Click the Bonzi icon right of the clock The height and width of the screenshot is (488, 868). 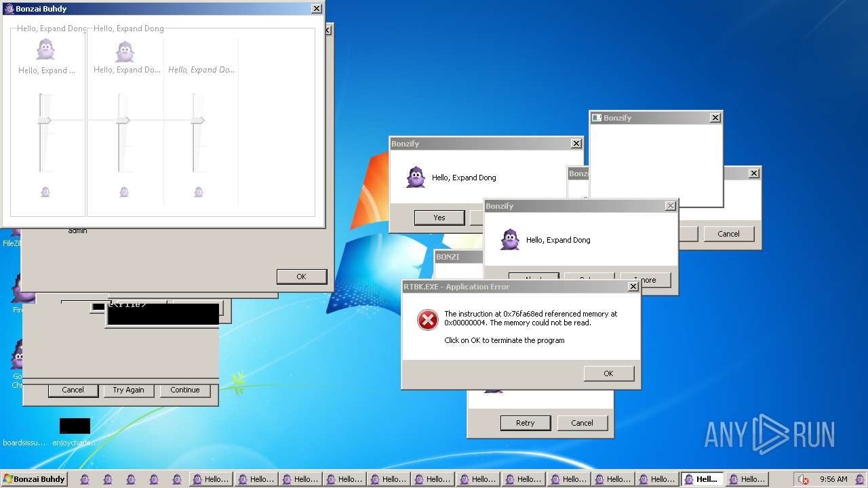point(859,479)
